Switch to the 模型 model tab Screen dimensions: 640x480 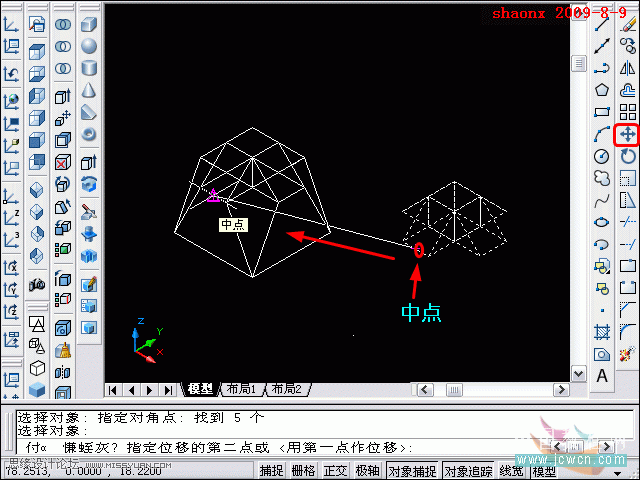pyautogui.click(x=200, y=389)
